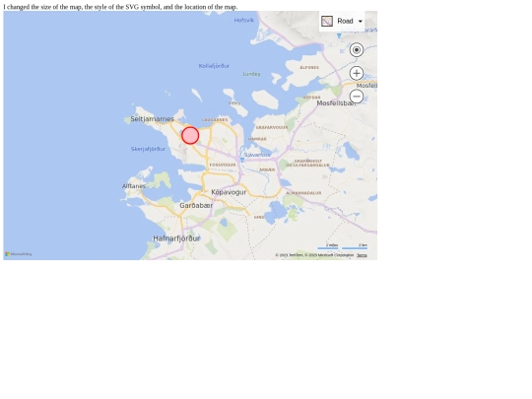Click the Road map style thumbnail icon
The height and width of the screenshot is (399, 532).
click(327, 21)
